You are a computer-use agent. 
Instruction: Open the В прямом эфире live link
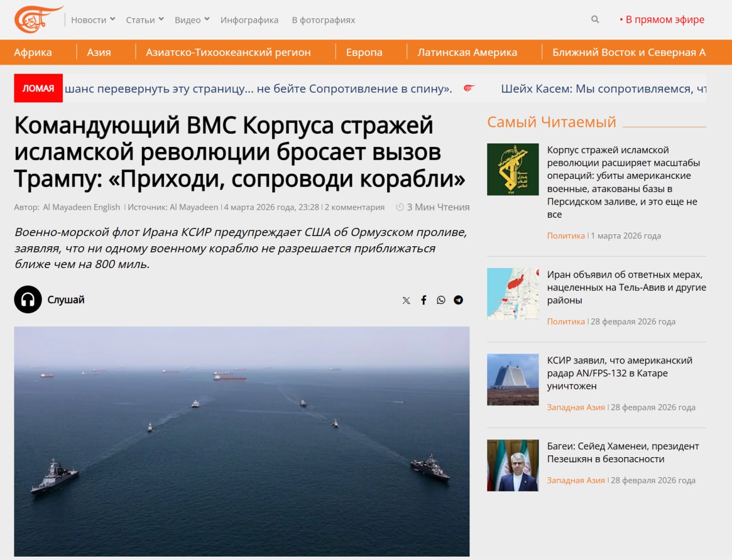[664, 19]
